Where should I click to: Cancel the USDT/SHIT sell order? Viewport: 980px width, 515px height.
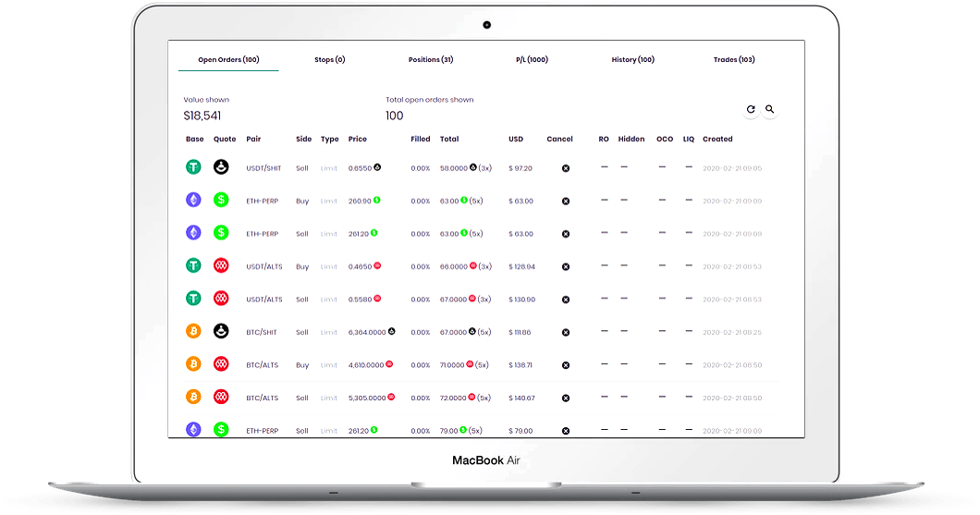click(x=566, y=169)
